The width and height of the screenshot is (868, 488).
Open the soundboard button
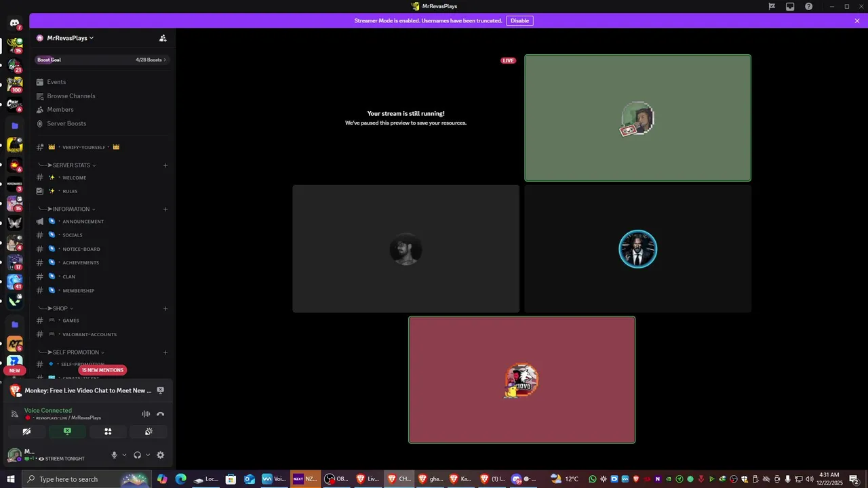(149, 431)
